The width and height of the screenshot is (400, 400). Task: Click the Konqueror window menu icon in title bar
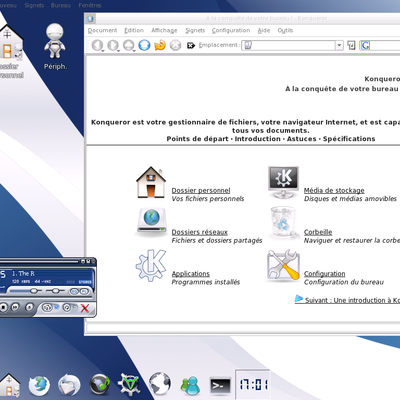90,19
